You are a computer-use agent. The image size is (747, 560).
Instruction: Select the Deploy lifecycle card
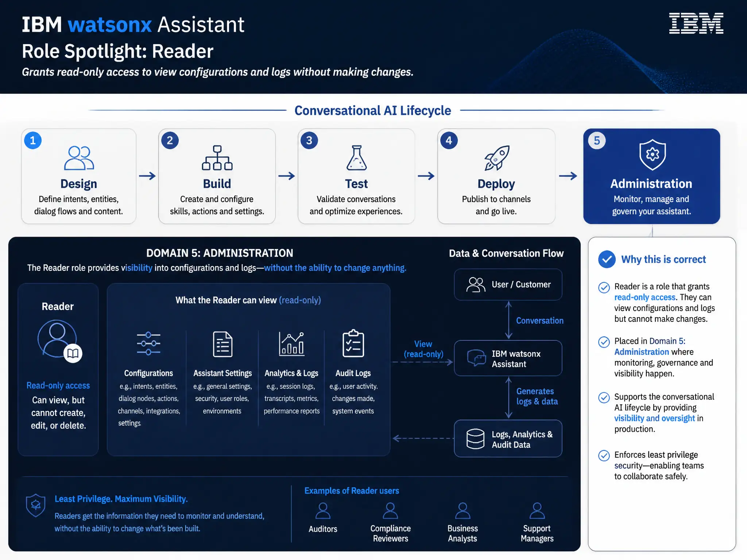pos(496,176)
